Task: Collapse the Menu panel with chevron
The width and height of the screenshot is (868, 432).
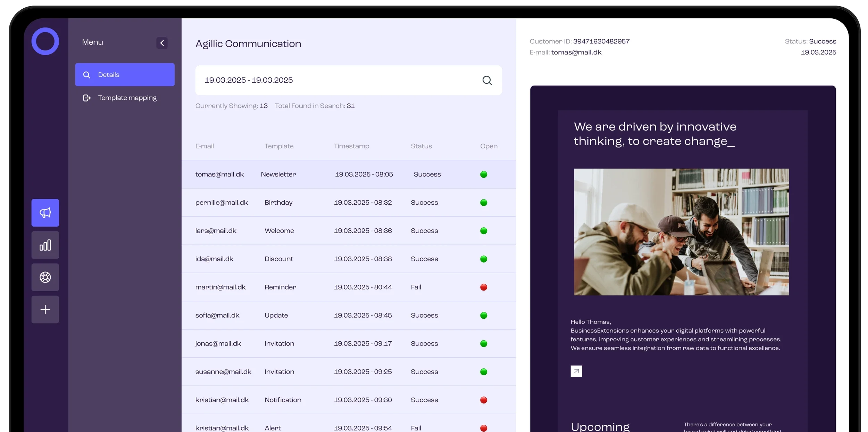Action: (x=162, y=43)
